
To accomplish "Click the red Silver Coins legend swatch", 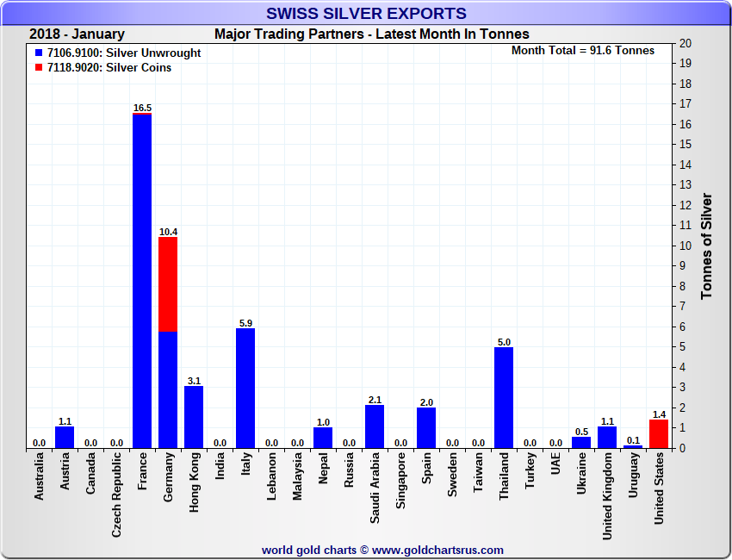I will pyautogui.click(x=39, y=67).
